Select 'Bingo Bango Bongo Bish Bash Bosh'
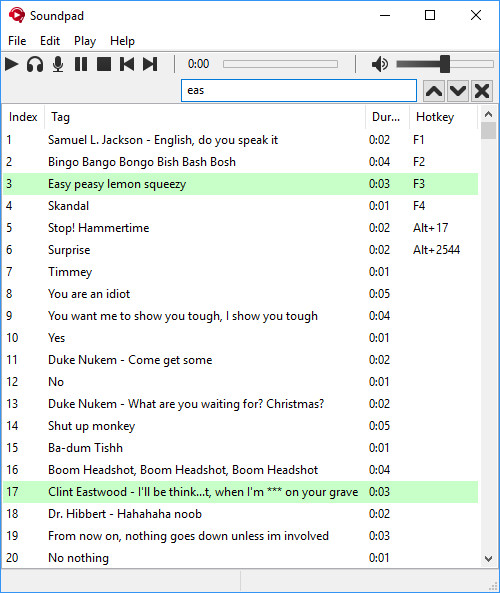Image resolution: width=500 pixels, height=593 pixels. tap(241, 162)
